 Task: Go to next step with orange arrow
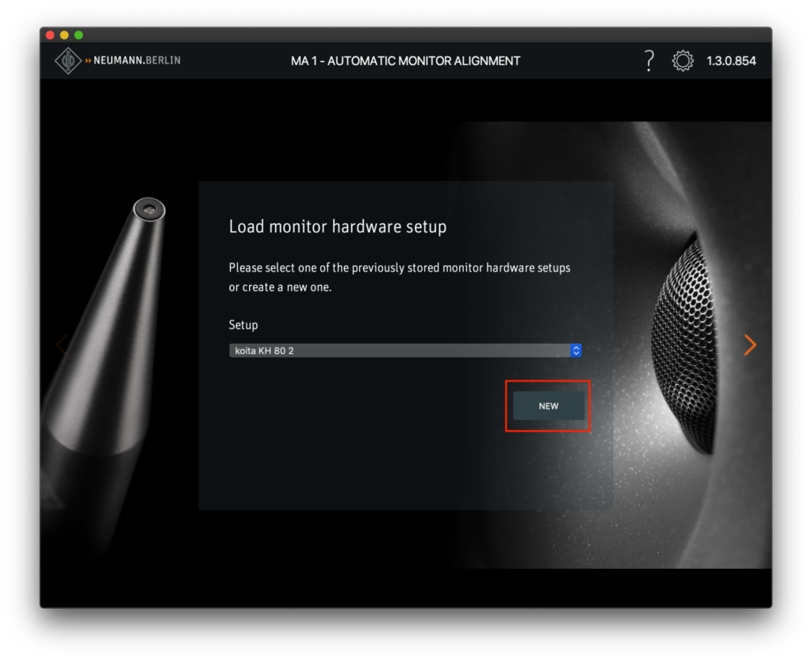[750, 344]
